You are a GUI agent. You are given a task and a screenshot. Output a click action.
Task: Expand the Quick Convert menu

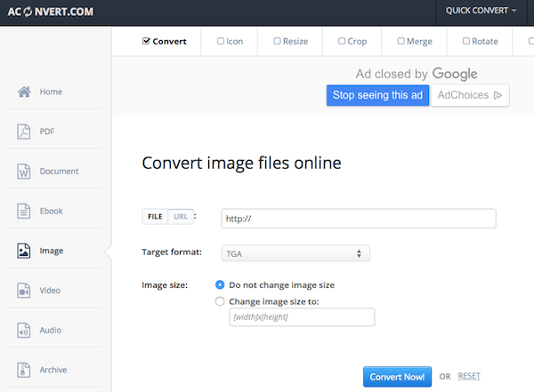(481, 11)
